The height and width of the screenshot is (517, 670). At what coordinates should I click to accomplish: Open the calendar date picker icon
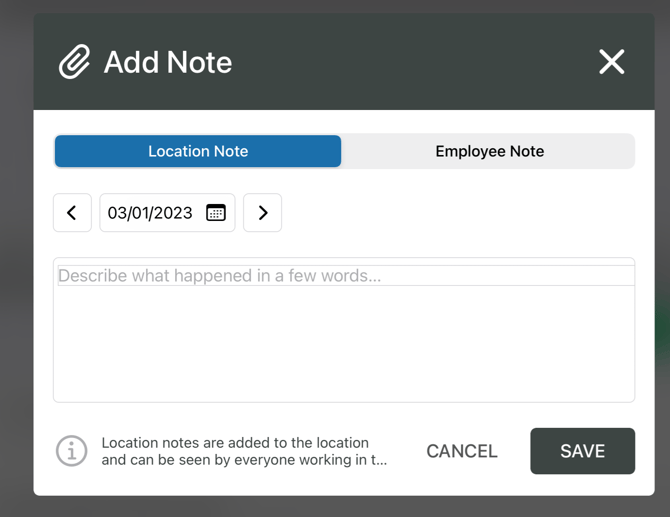(216, 213)
